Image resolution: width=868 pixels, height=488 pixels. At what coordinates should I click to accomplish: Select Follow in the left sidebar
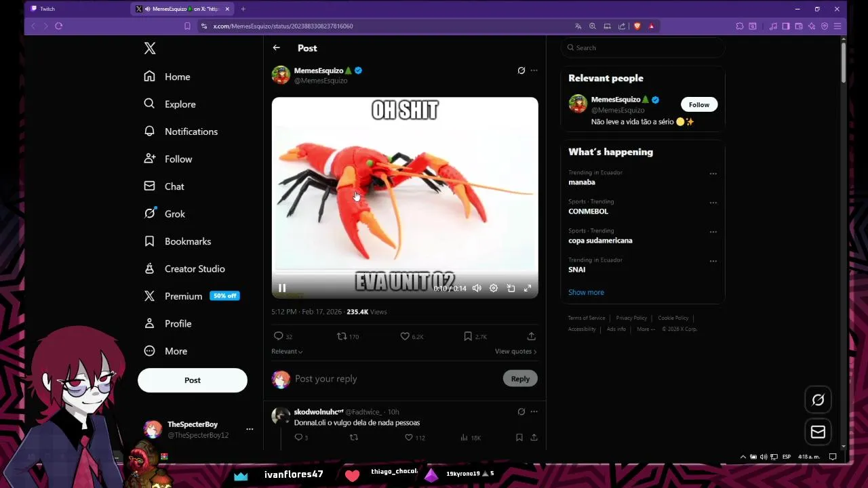pos(168,159)
